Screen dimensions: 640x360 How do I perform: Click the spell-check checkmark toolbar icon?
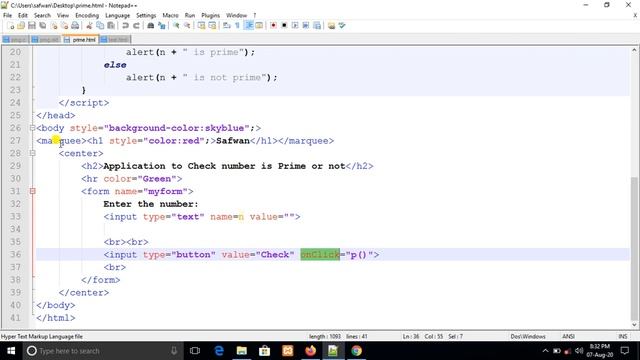coord(342,26)
